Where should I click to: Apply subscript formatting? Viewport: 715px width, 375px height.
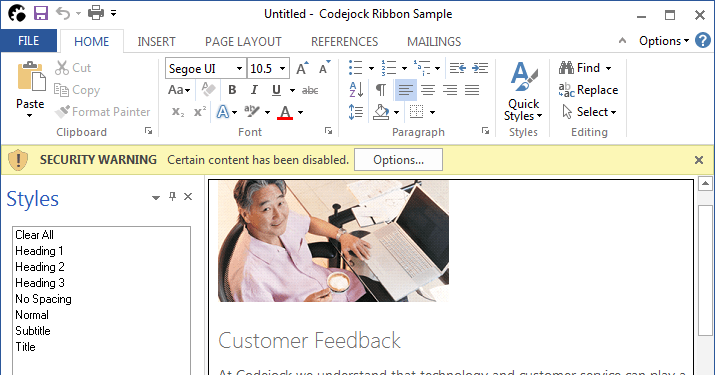[178, 112]
